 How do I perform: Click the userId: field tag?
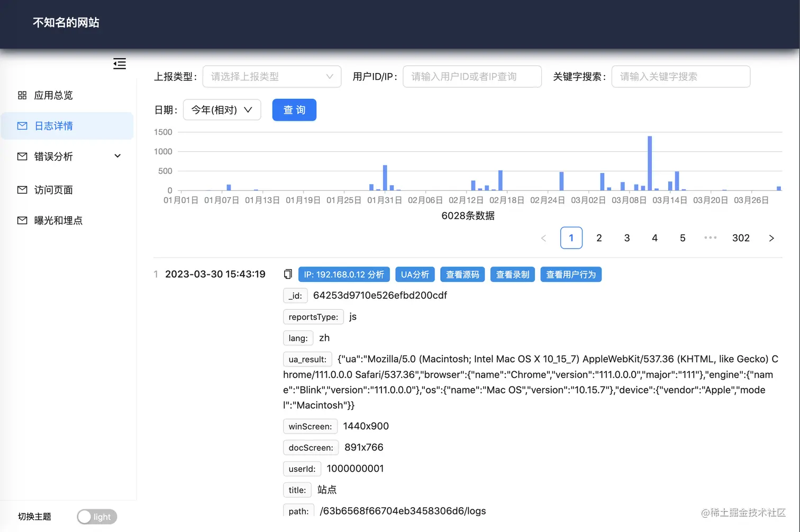[x=302, y=469]
